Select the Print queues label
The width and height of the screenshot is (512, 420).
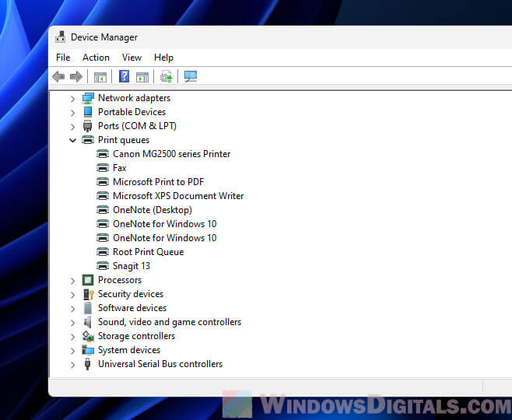tap(124, 140)
